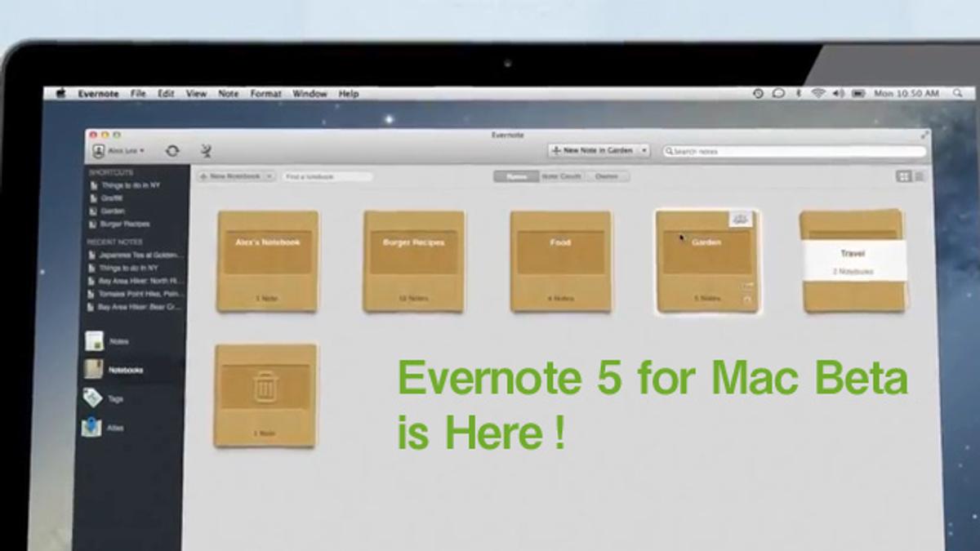
Task: Expand the arrow beside New Note in Garden
Action: [x=644, y=151]
